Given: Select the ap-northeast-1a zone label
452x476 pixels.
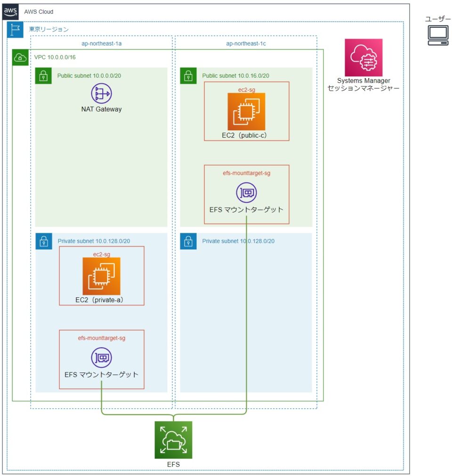Looking at the screenshot, I should [x=101, y=43].
